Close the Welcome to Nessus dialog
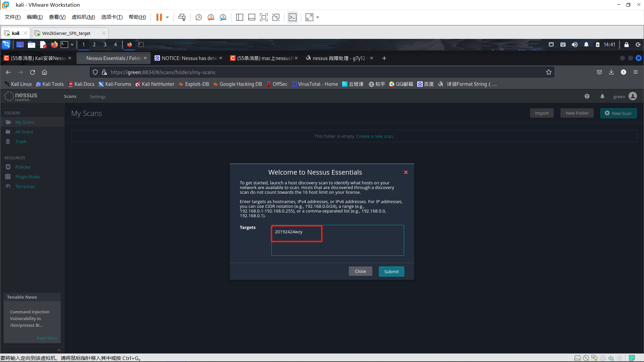The image size is (644, 362). tap(406, 172)
